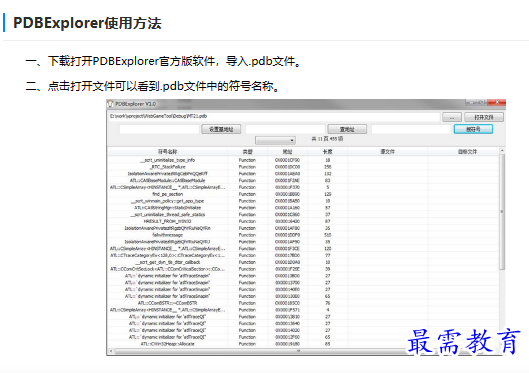Select row __scrt_get_dyn_tls_dtor_callback
529x373 pixels.
point(303,262)
